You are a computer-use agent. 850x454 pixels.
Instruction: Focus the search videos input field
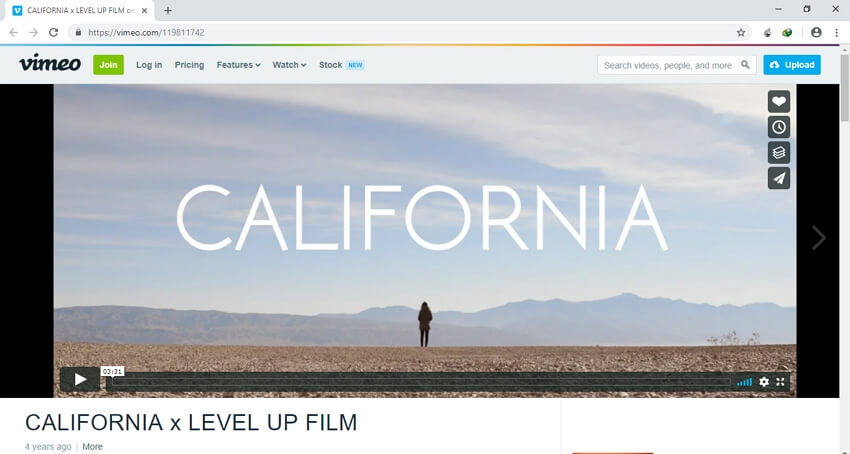point(668,65)
